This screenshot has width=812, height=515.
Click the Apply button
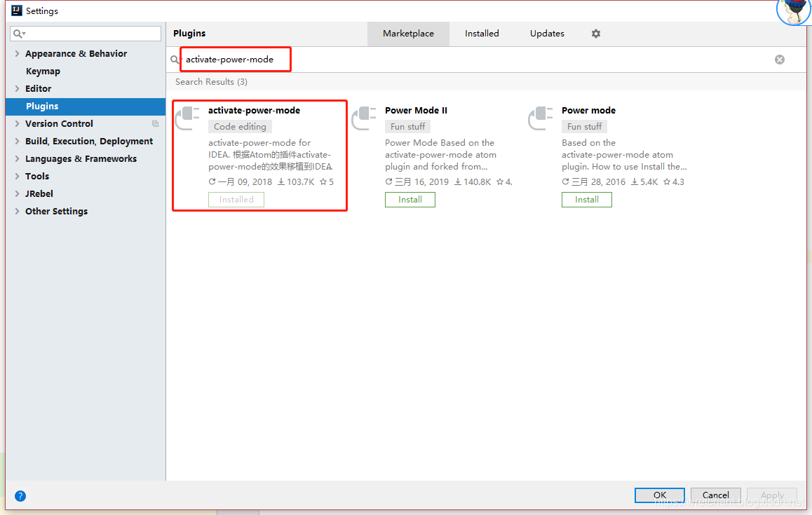pyautogui.click(x=771, y=495)
